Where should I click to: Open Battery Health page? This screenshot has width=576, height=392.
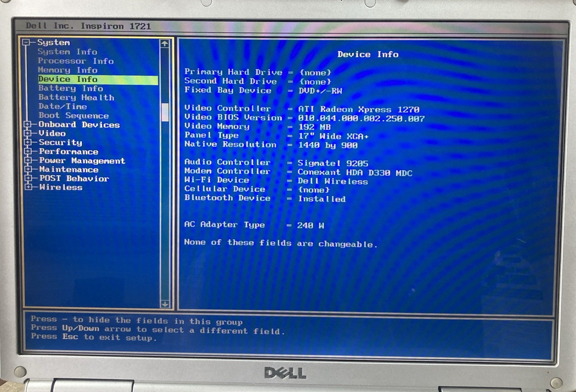click(x=76, y=98)
